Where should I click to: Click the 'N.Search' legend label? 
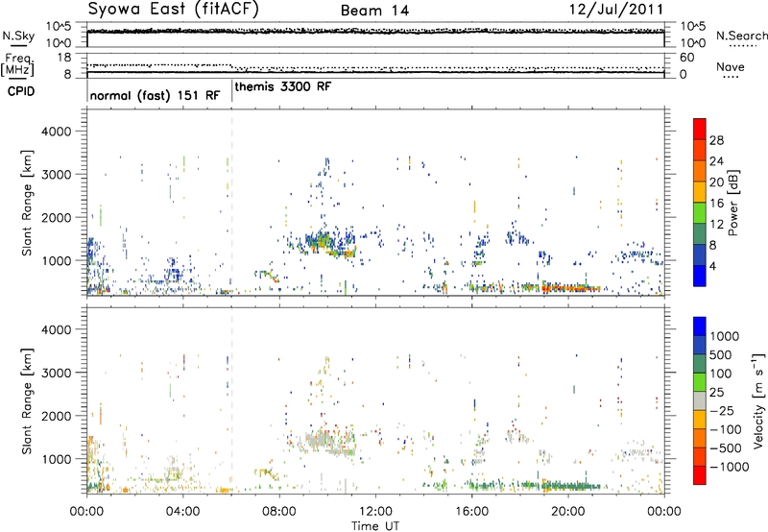741,36
